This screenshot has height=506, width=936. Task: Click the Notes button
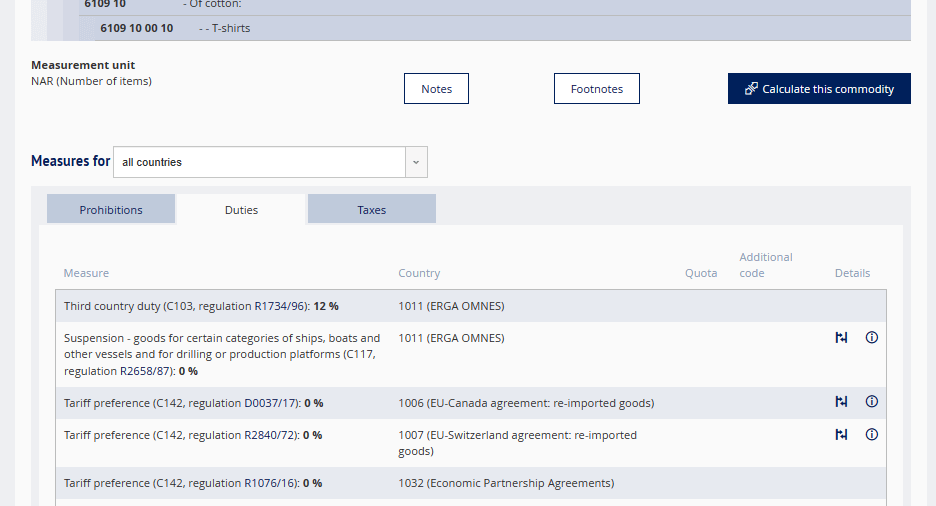pyautogui.click(x=436, y=88)
